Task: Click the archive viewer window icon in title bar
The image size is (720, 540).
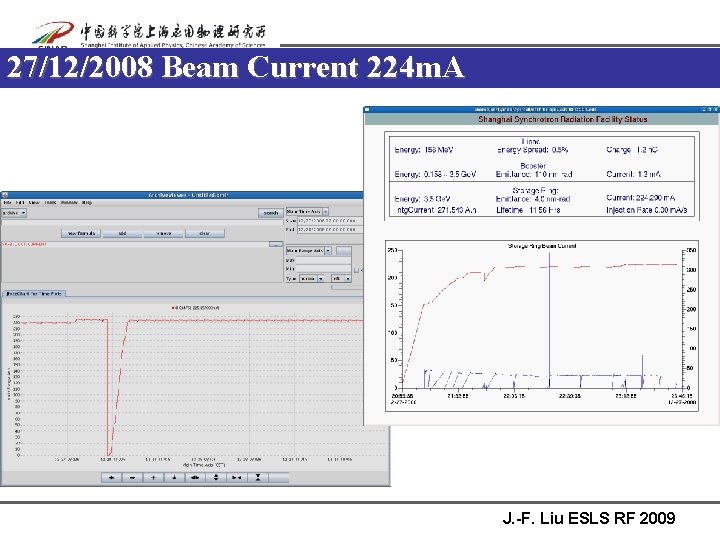Action: click(5, 195)
